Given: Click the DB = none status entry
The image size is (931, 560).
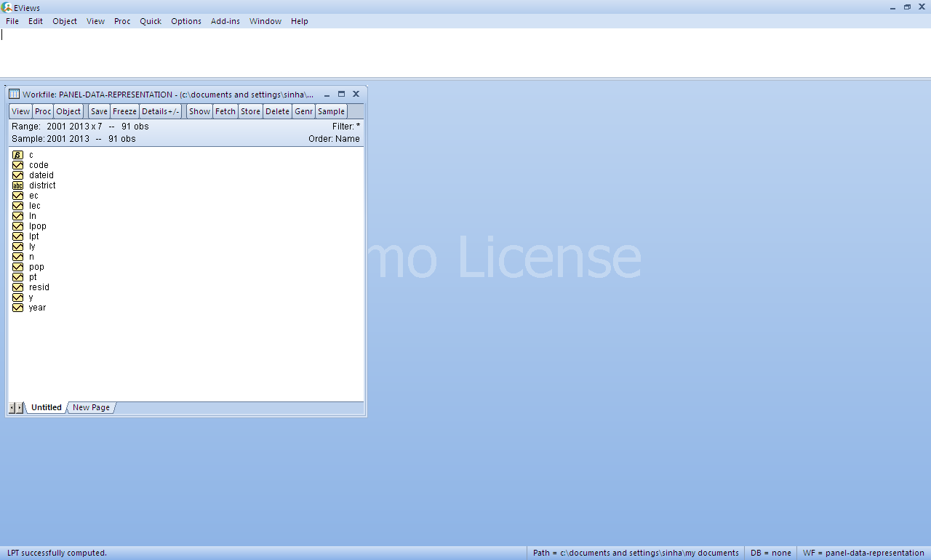Looking at the screenshot, I should [771, 553].
